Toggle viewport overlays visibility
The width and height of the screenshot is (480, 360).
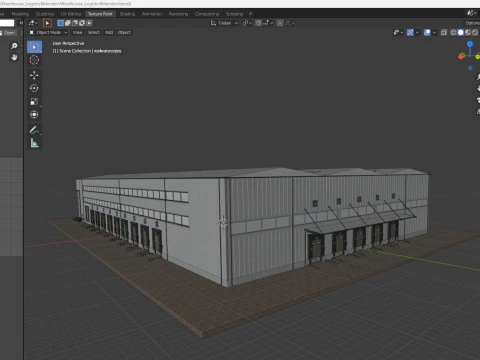tap(427, 32)
